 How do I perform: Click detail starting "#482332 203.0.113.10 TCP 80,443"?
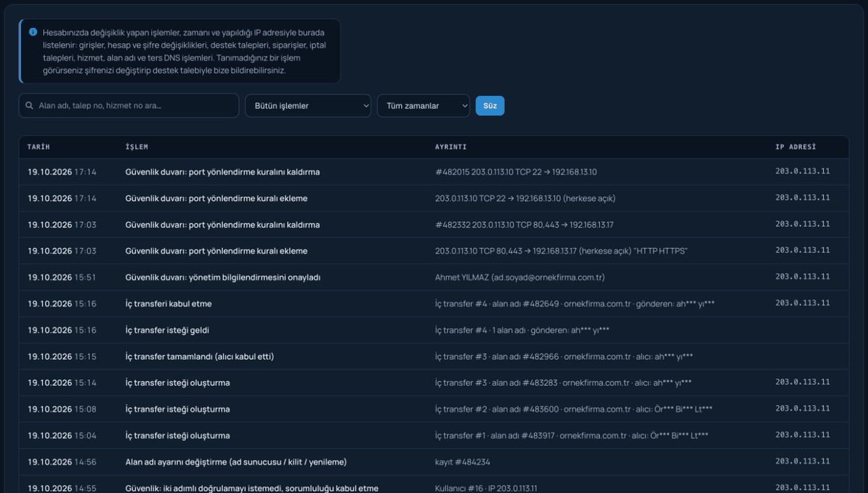524,225
